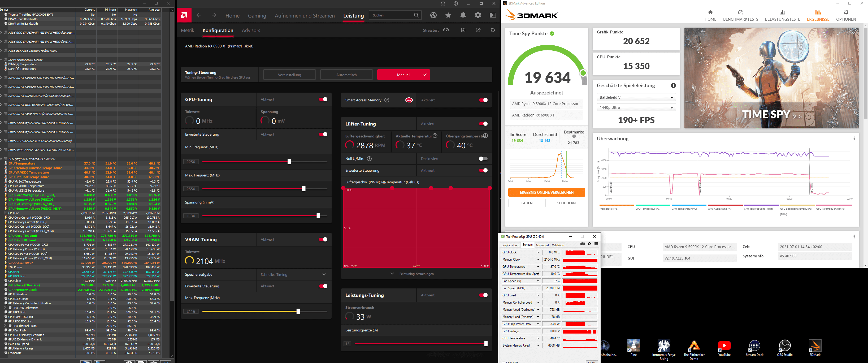Open notifications bell in Radeon Software
This screenshot has width=868, height=363.
pyautogui.click(x=463, y=15)
